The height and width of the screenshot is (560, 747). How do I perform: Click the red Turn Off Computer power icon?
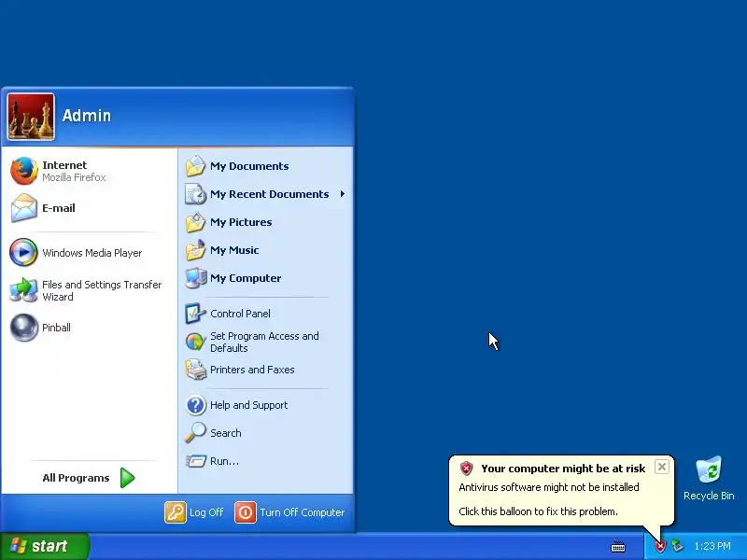pos(246,512)
